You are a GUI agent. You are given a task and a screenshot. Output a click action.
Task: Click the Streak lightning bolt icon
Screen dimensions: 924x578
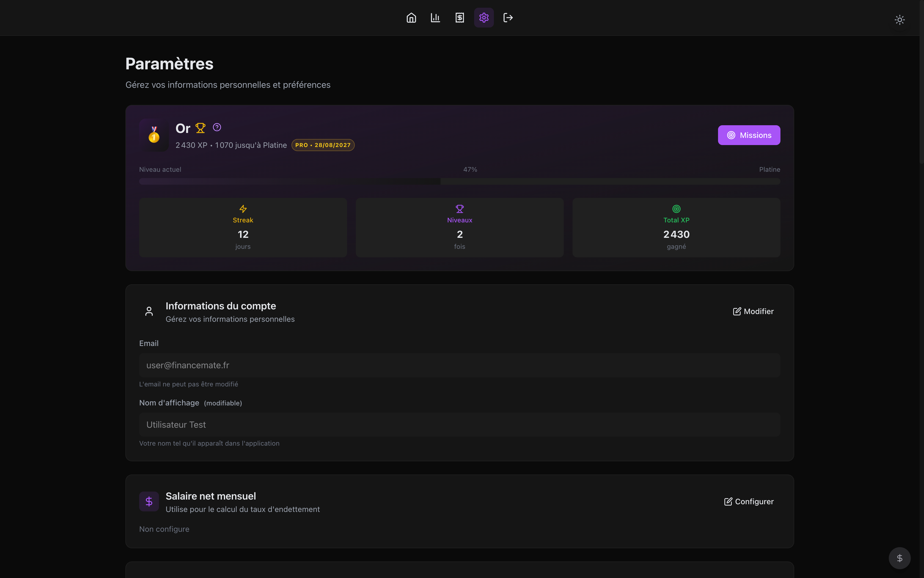tap(243, 209)
